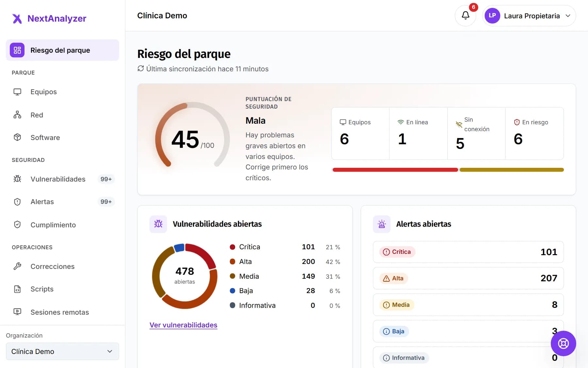This screenshot has width=588, height=368.
Task: Open the Alta alerts row showing 207
Action: click(468, 278)
